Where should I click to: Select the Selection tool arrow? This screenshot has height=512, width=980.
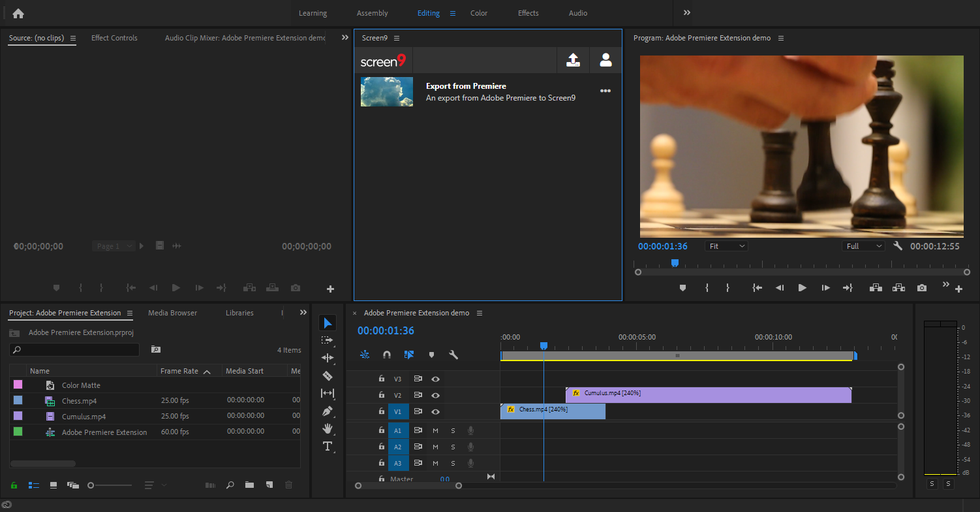328,323
